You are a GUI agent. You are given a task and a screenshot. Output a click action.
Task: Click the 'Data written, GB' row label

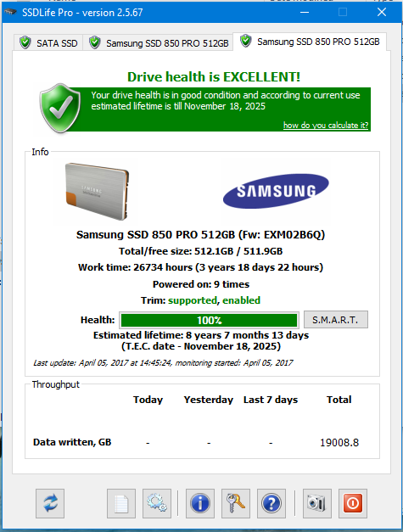pyautogui.click(x=72, y=442)
